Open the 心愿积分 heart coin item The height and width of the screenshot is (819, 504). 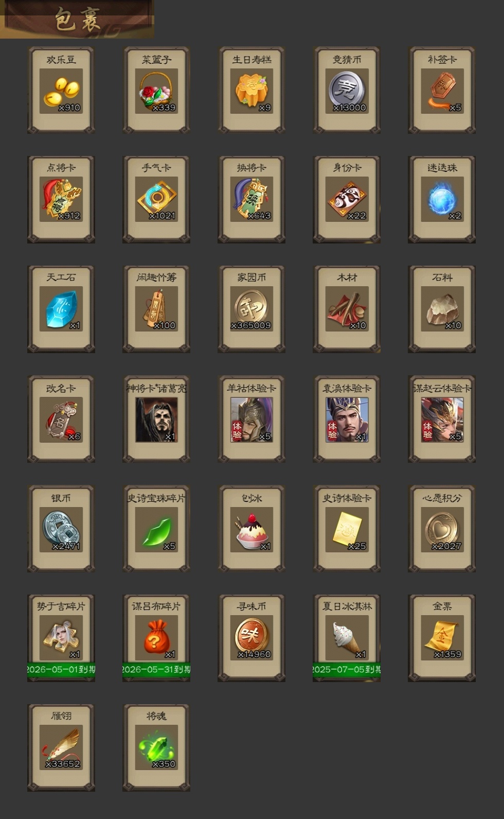tap(442, 528)
